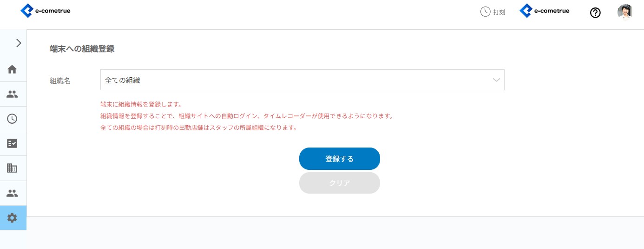Open the people icon just below Home
The width and height of the screenshot is (644, 249).
13,94
